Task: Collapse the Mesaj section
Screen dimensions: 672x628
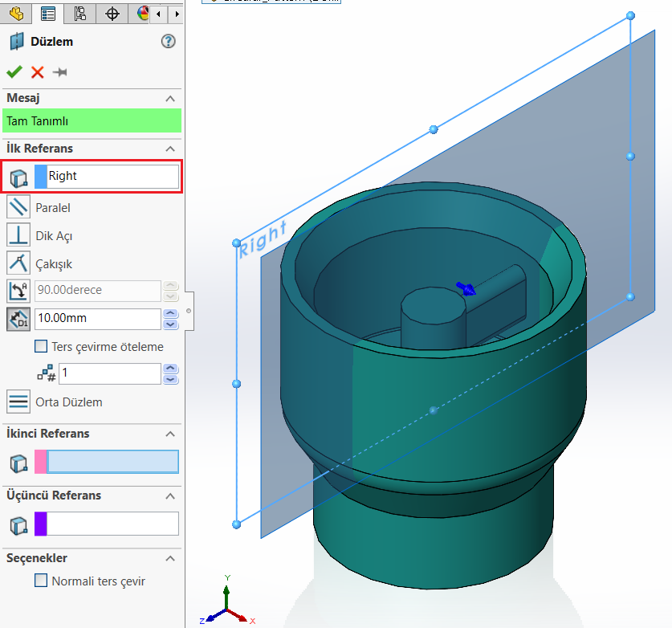Action: [x=169, y=98]
